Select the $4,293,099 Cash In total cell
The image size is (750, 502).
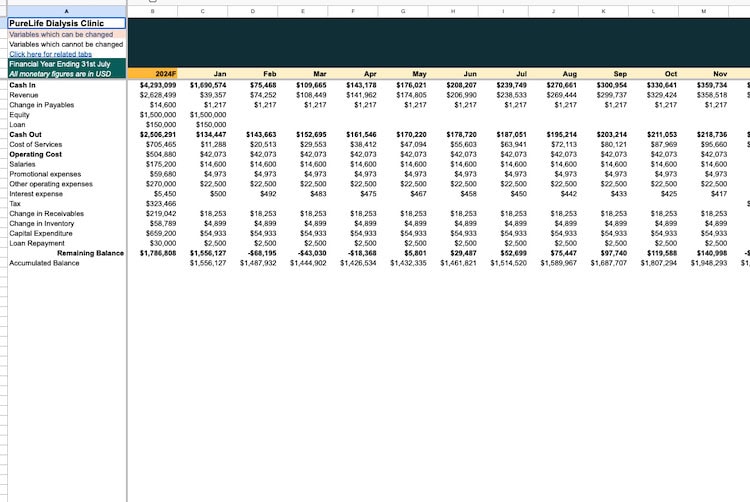pos(152,85)
